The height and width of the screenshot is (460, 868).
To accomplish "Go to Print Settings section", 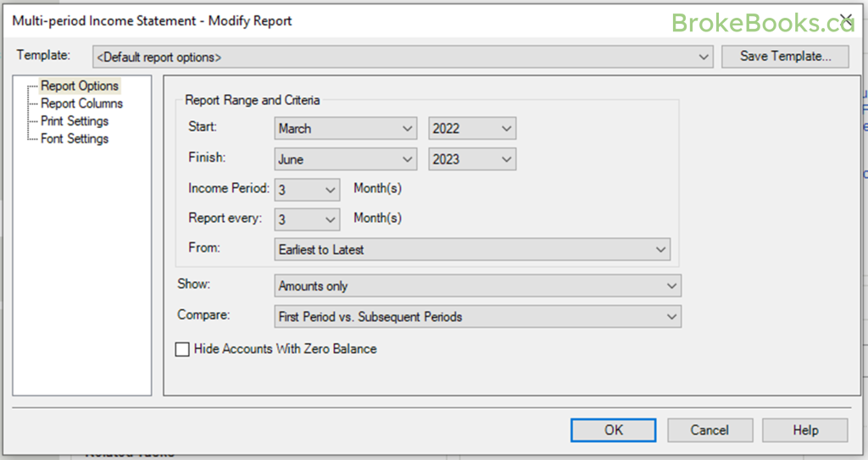I will click(75, 121).
